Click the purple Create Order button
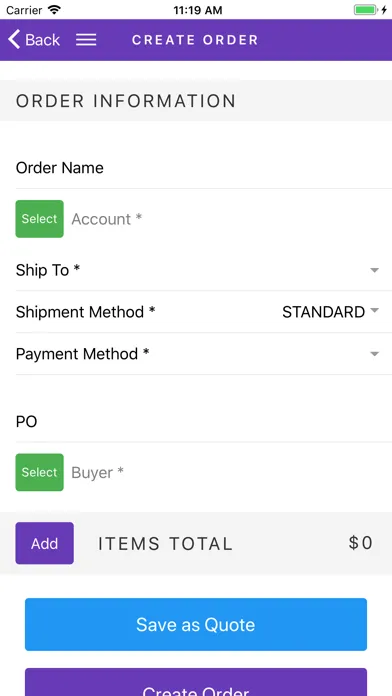Screen dimensions: 392x696 pyautogui.click(x=196, y=682)
